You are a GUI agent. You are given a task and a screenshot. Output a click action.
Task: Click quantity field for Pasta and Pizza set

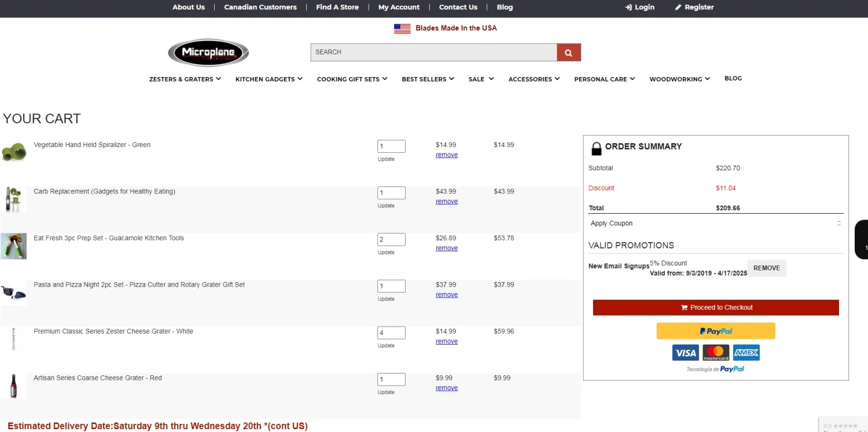391,286
